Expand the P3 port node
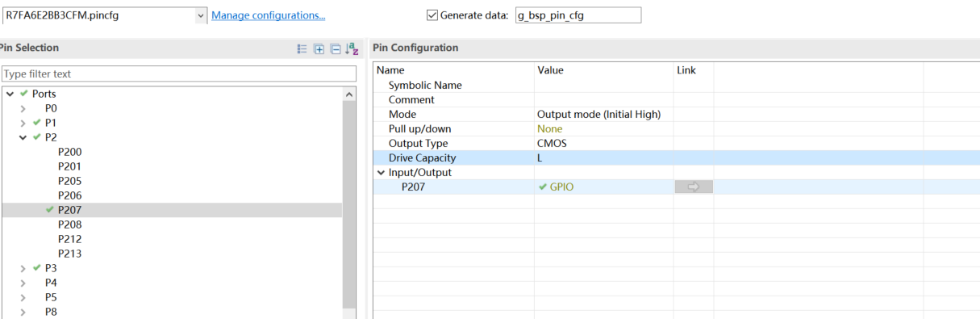Screen dimensions: 980x319 [x=23, y=268]
